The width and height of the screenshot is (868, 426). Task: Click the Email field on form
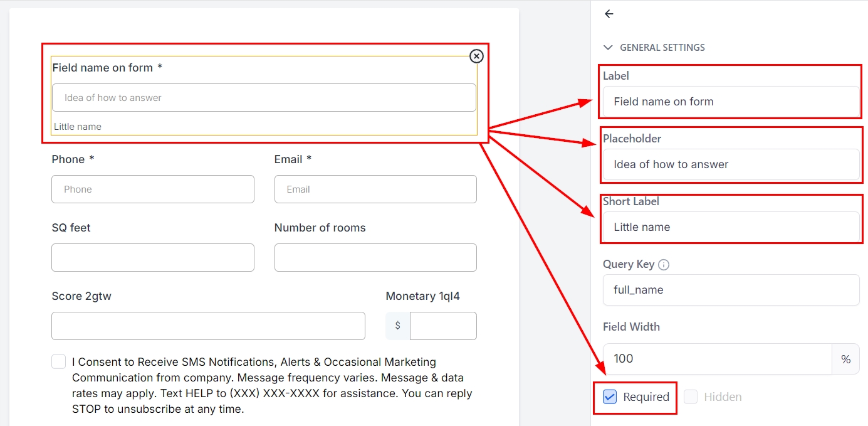(x=375, y=189)
